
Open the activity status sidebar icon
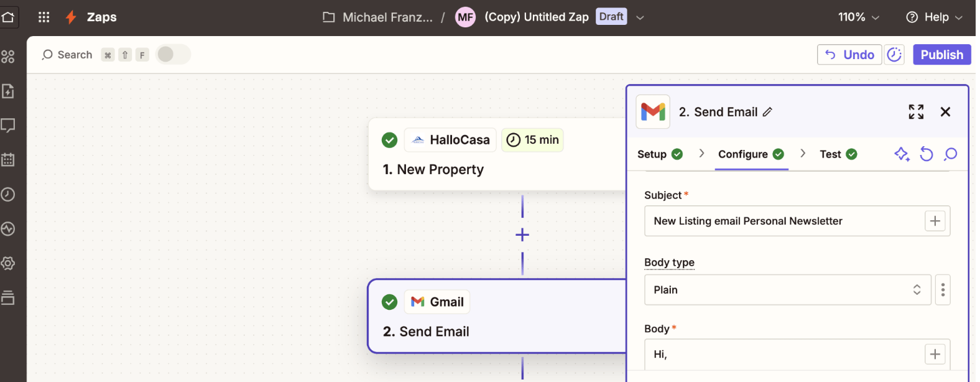[x=8, y=229]
